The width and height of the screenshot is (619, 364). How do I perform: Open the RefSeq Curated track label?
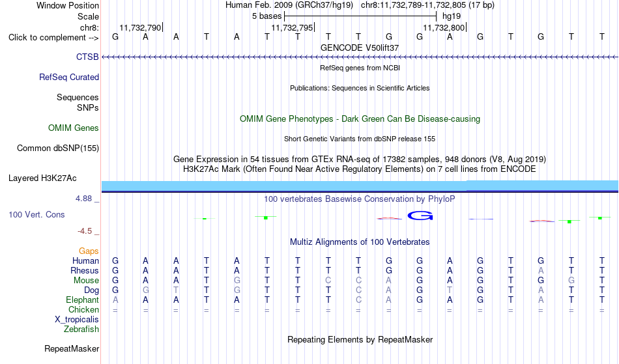click(x=69, y=77)
